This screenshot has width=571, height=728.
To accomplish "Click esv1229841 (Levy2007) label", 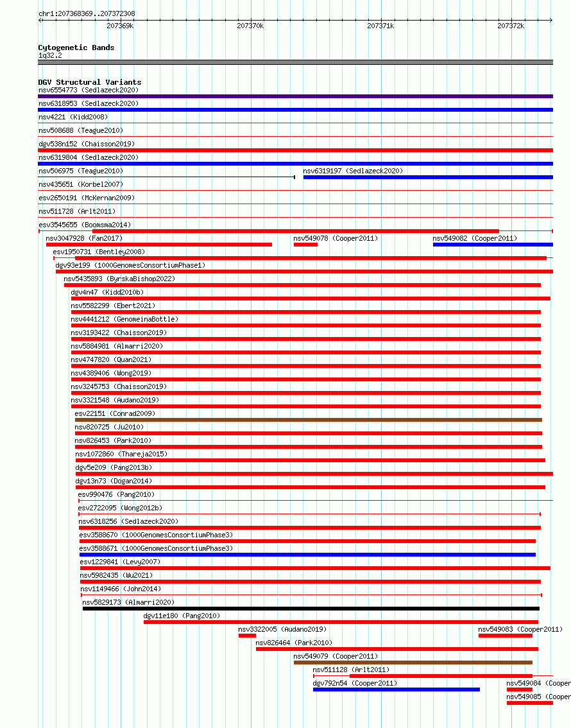I will click(120, 561).
